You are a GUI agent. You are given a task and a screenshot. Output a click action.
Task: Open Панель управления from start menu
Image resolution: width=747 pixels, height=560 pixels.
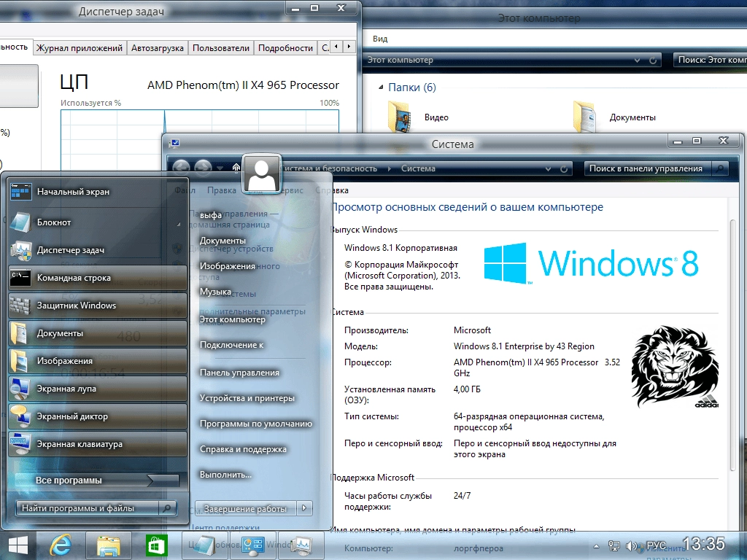coord(239,373)
